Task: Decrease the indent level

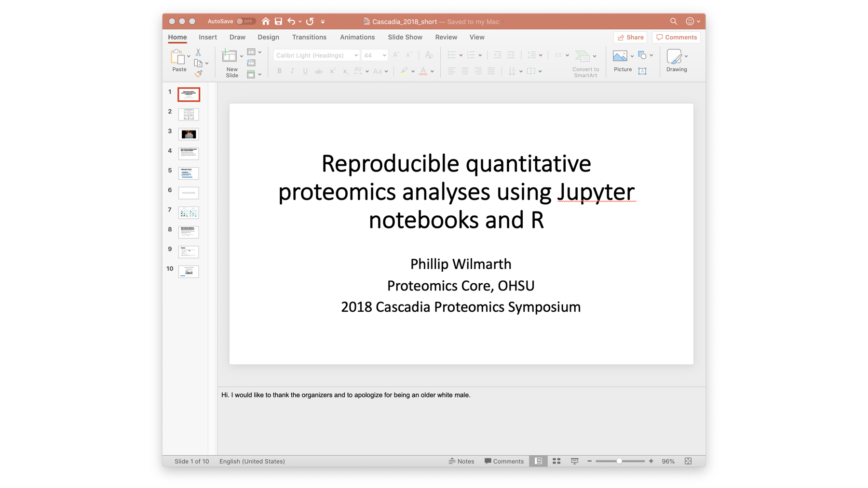Action: click(498, 55)
